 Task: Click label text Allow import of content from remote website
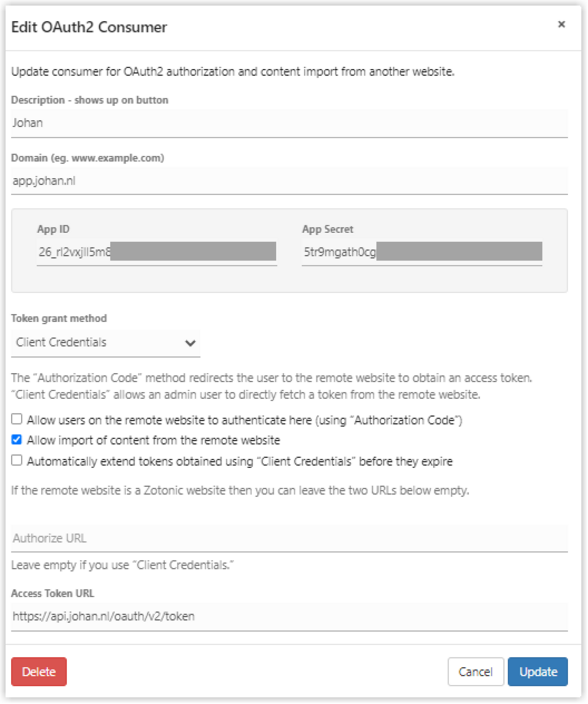pos(153,441)
